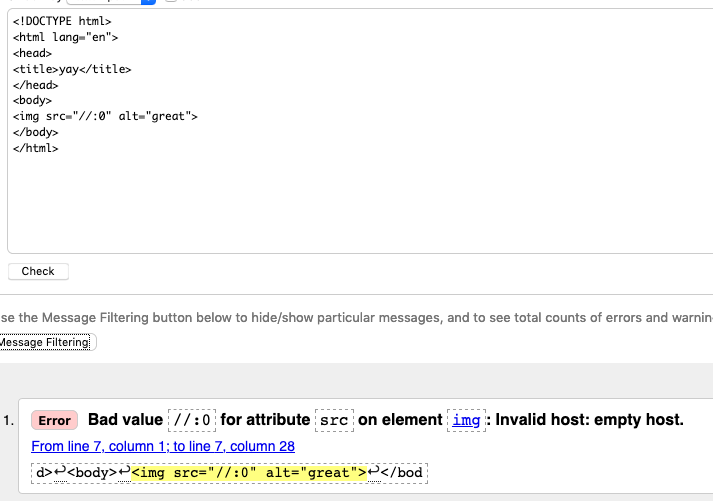The height and width of the screenshot is (501, 713).
Task: Open the Message Filtering button
Action: pos(47,342)
